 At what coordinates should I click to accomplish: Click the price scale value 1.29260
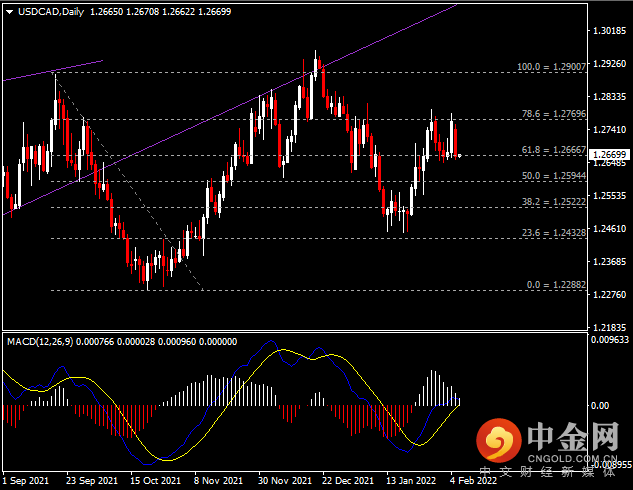pos(609,64)
